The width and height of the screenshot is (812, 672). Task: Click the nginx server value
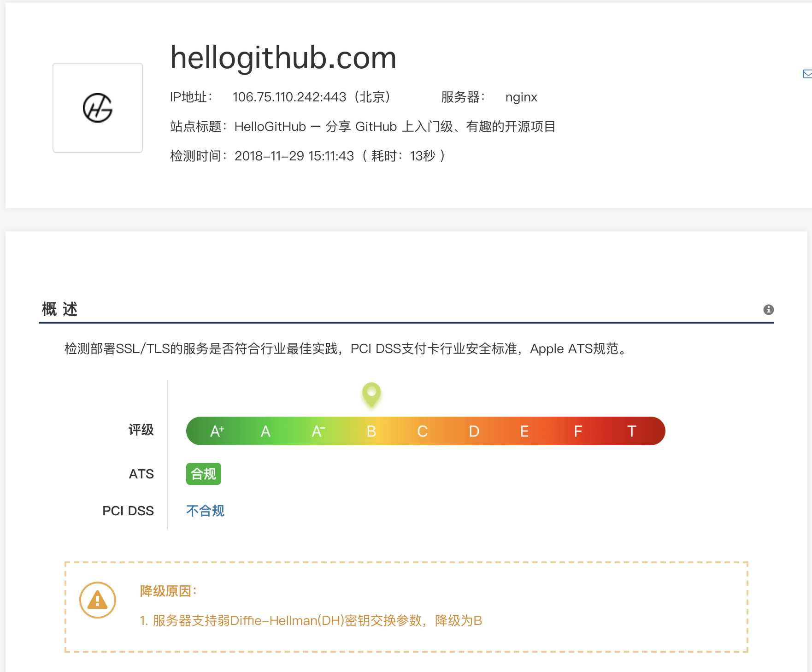(x=521, y=97)
